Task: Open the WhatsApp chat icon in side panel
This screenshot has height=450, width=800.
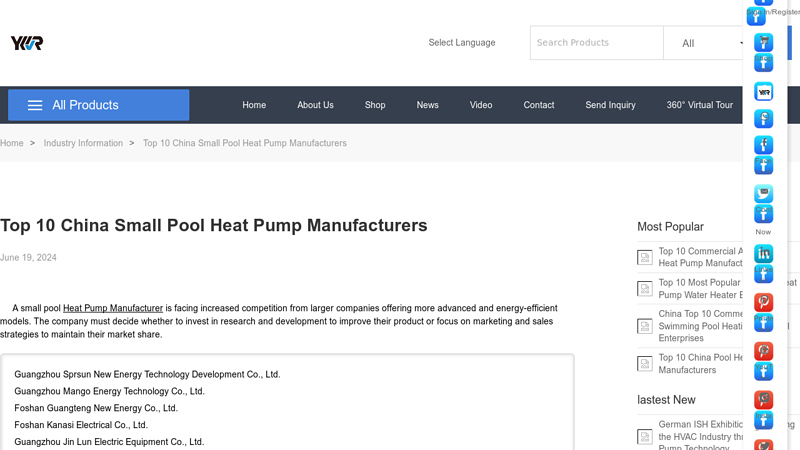Action: (763, 118)
